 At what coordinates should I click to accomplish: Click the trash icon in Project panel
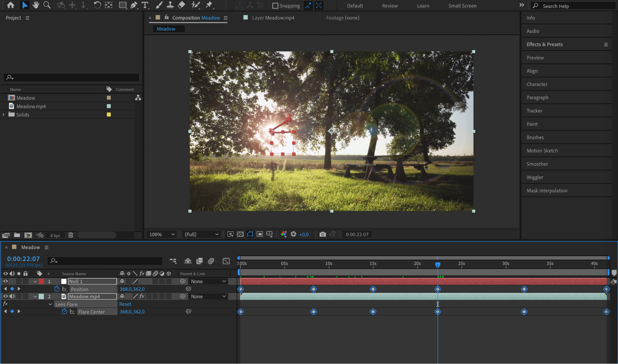tap(70, 235)
